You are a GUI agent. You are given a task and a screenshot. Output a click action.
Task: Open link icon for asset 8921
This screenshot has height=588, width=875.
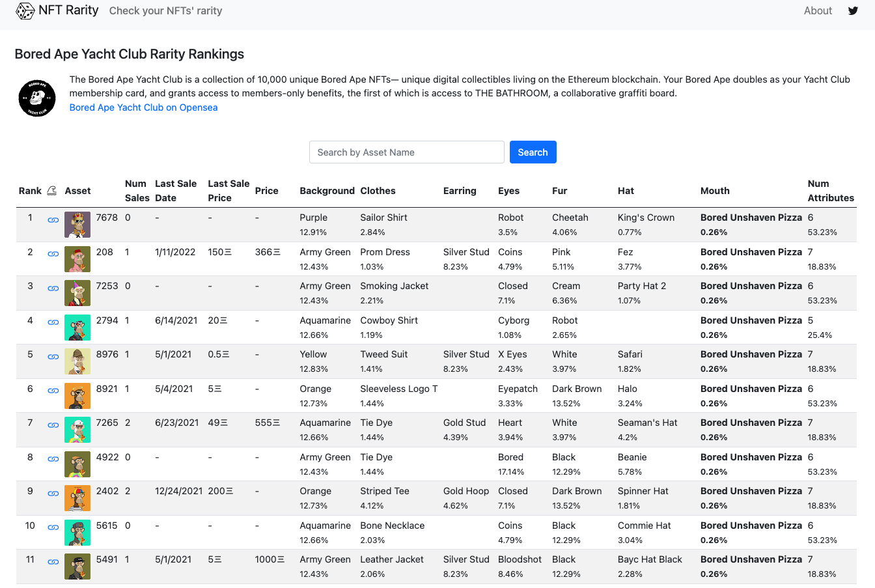click(x=53, y=391)
